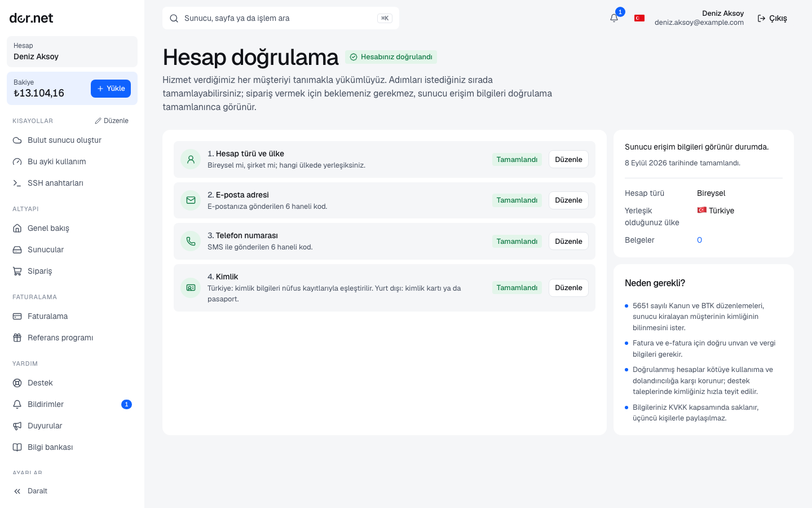Click the Neden gerekli? heading

(655, 283)
